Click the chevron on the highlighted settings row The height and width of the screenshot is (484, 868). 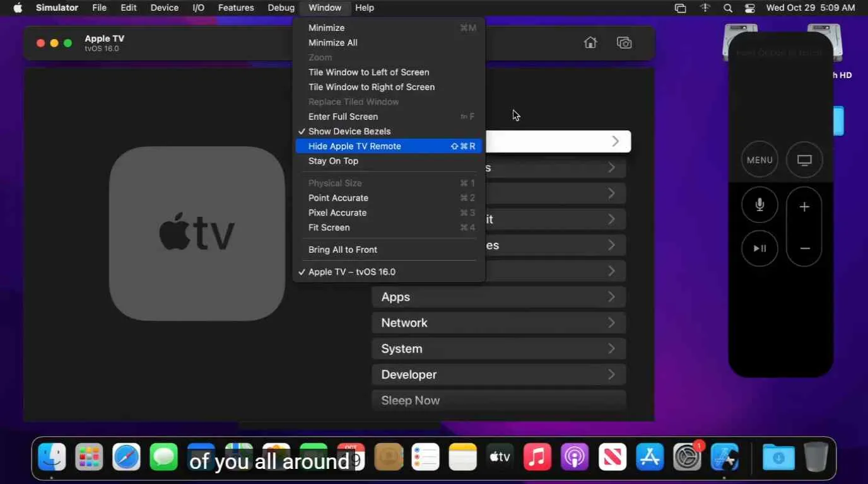click(x=615, y=142)
